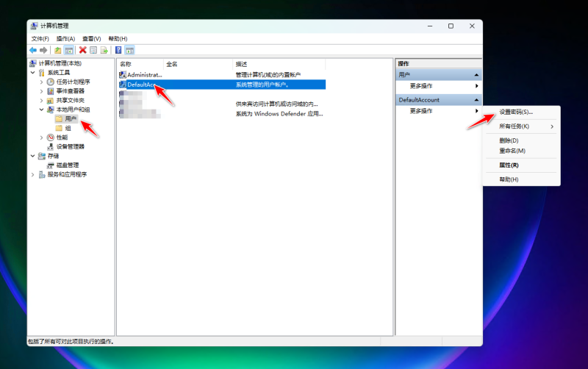The height and width of the screenshot is (369, 588).
Task: Open the 帮助(H) menu
Action: [118, 39]
